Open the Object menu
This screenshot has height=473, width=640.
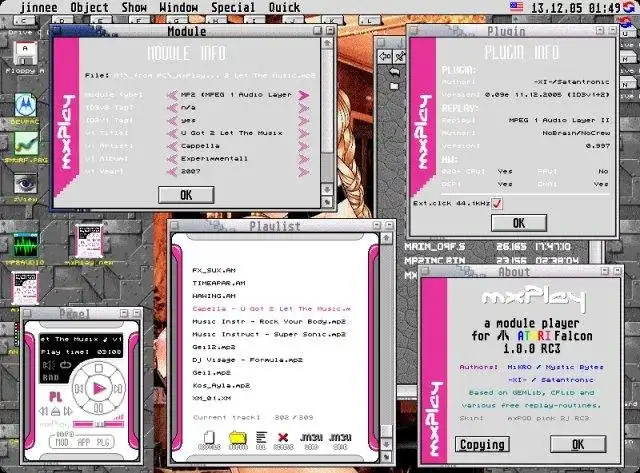point(89,7)
